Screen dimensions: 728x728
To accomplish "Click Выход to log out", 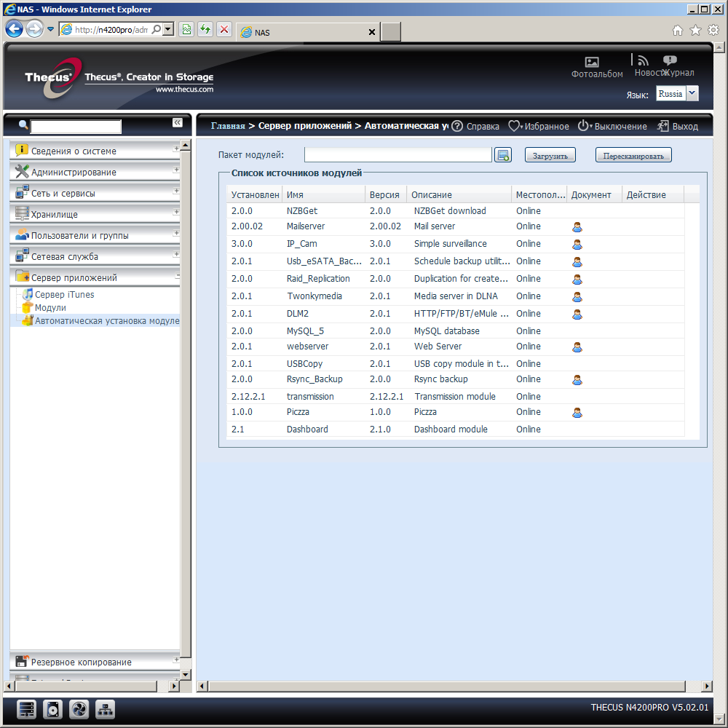I will pyautogui.click(x=678, y=126).
